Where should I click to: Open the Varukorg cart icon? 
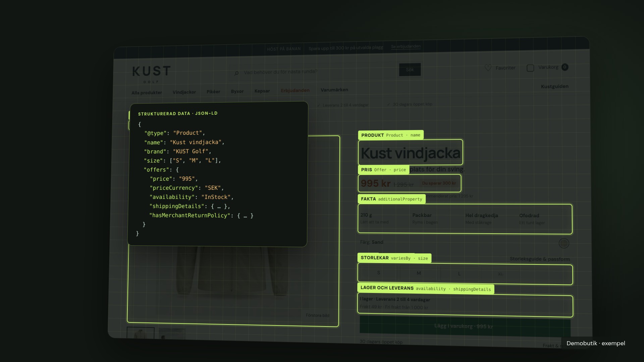[530, 68]
